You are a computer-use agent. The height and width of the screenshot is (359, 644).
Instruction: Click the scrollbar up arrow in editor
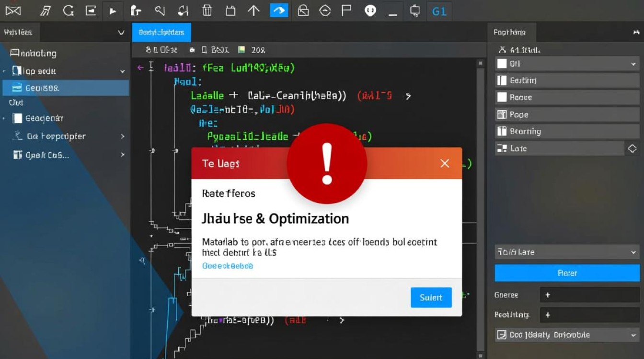(x=481, y=63)
